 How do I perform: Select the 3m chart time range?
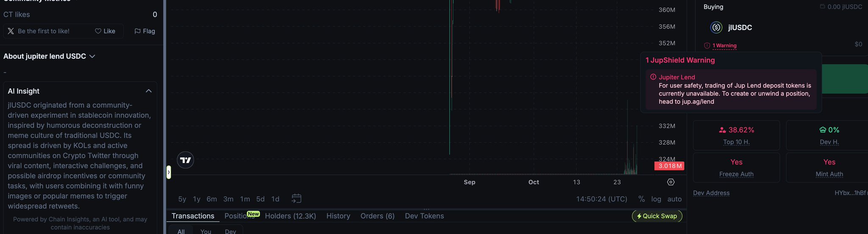coord(228,199)
